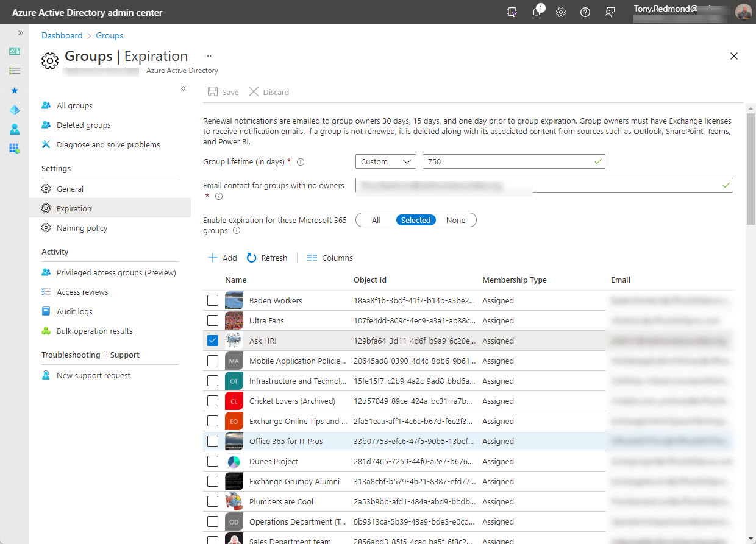The image size is (756, 544).
Task: Click the Save button
Action: [223, 92]
